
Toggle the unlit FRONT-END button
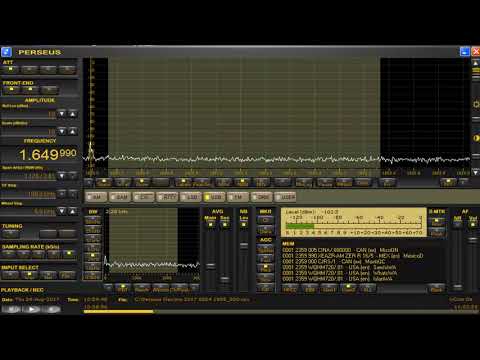click(49, 90)
